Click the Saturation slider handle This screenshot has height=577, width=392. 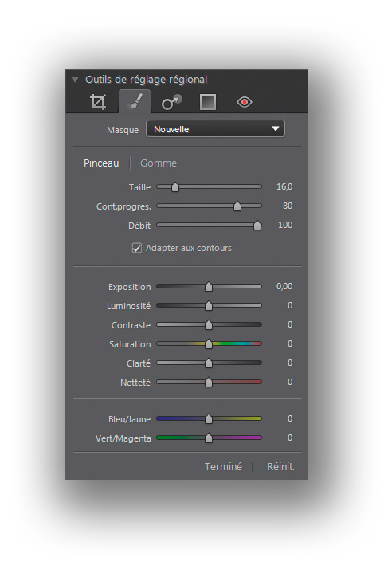point(209,344)
